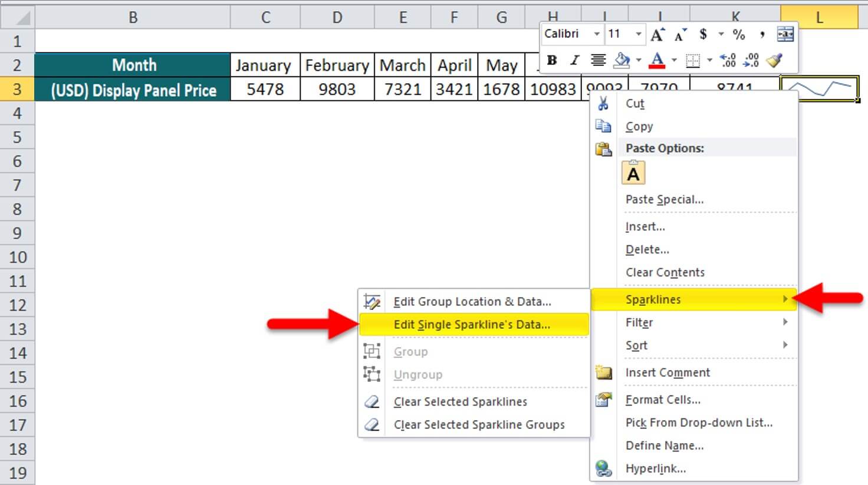The image size is (868, 485).
Task: Click Increase Decimal icon
Action: pos(728,60)
